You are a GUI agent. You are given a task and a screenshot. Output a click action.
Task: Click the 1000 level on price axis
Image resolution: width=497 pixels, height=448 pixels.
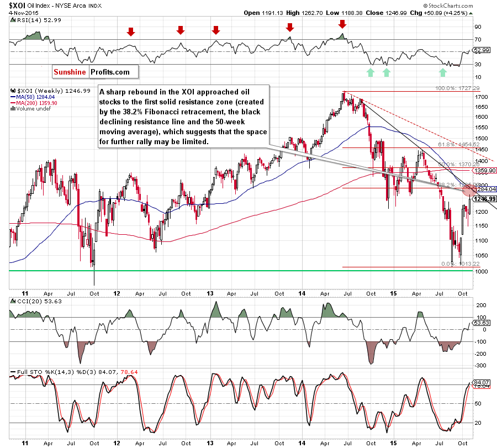tap(481, 272)
